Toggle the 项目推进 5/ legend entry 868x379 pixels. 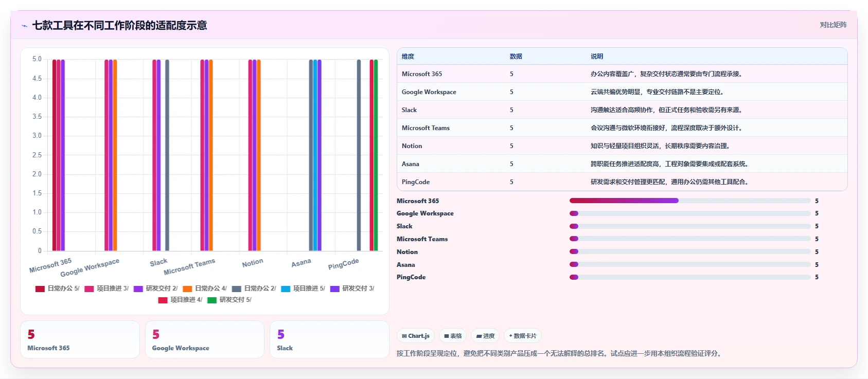tap(303, 288)
